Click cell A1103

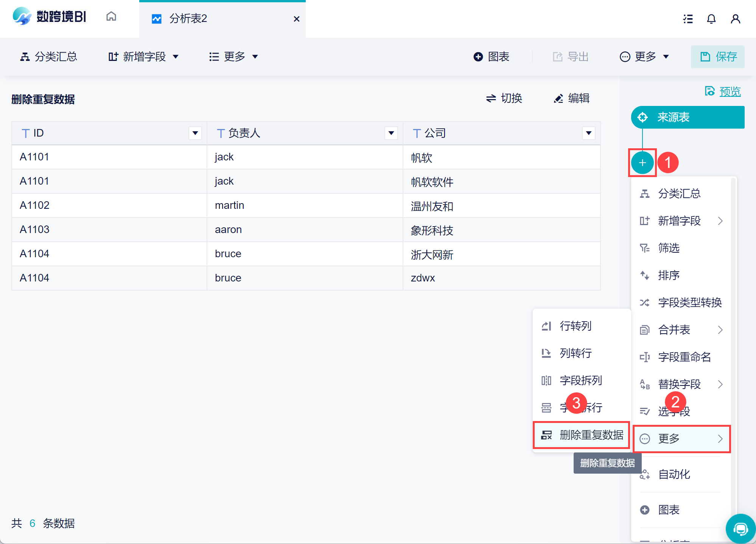pyautogui.click(x=109, y=230)
